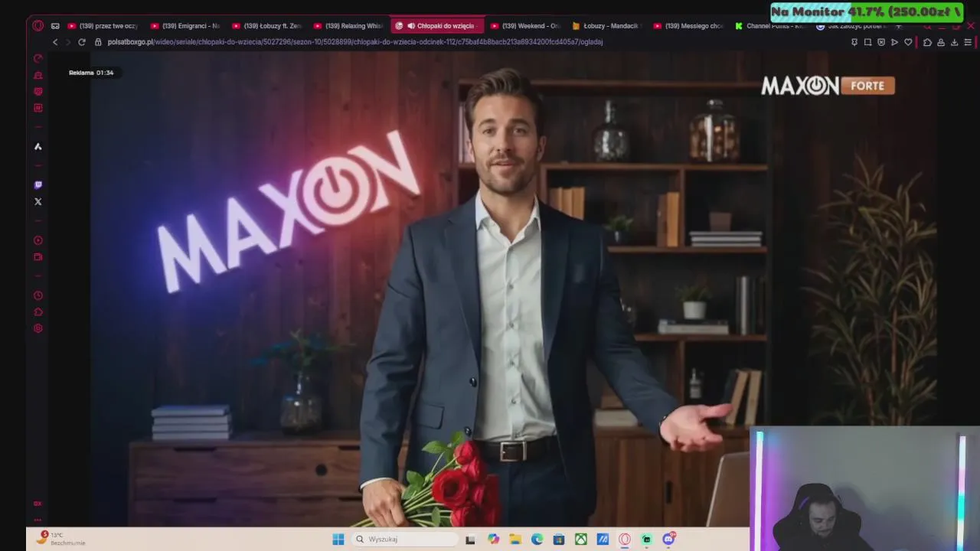Open the downloads icon in top toolbar
This screenshot has width=980, height=551.
tap(954, 42)
